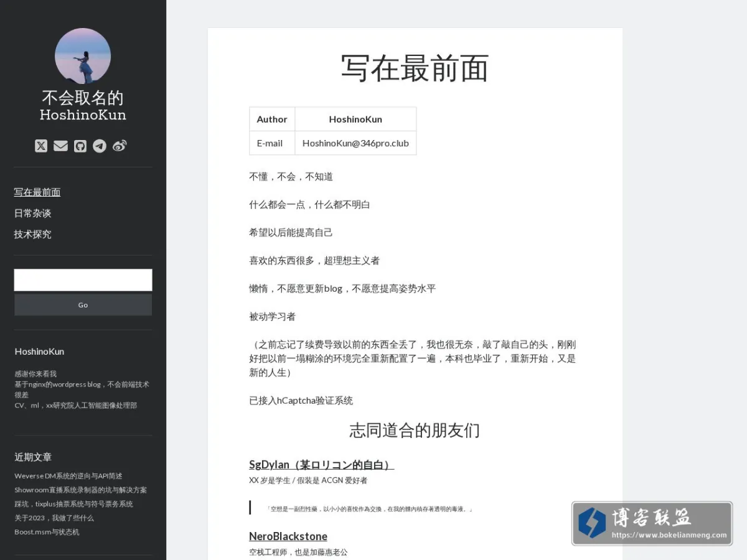Click the line 被动学习者
The image size is (747, 560).
pos(272,317)
